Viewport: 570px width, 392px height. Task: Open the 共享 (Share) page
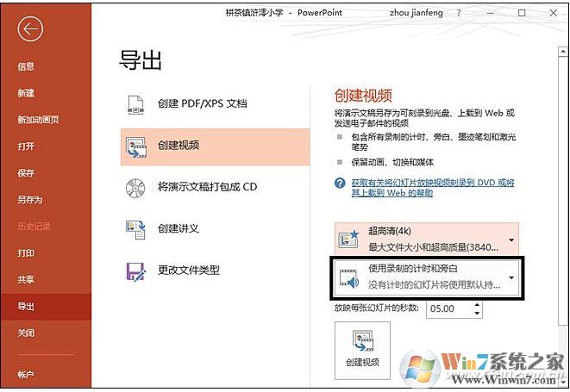pos(26,279)
